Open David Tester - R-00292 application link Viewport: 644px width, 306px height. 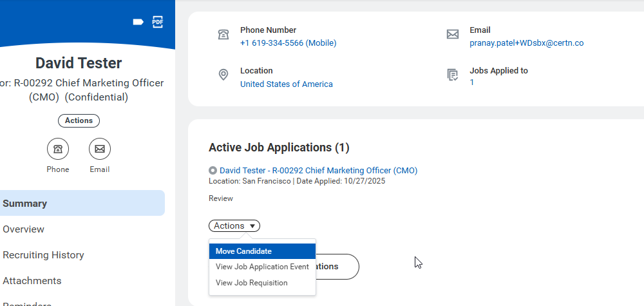click(x=318, y=171)
